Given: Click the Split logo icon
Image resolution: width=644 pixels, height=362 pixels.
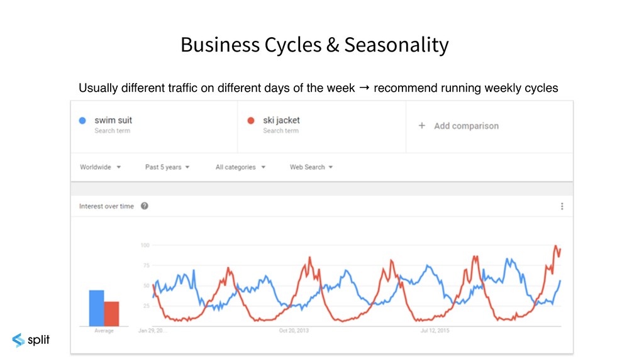Looking at the screenshot, I should (18, 340).
